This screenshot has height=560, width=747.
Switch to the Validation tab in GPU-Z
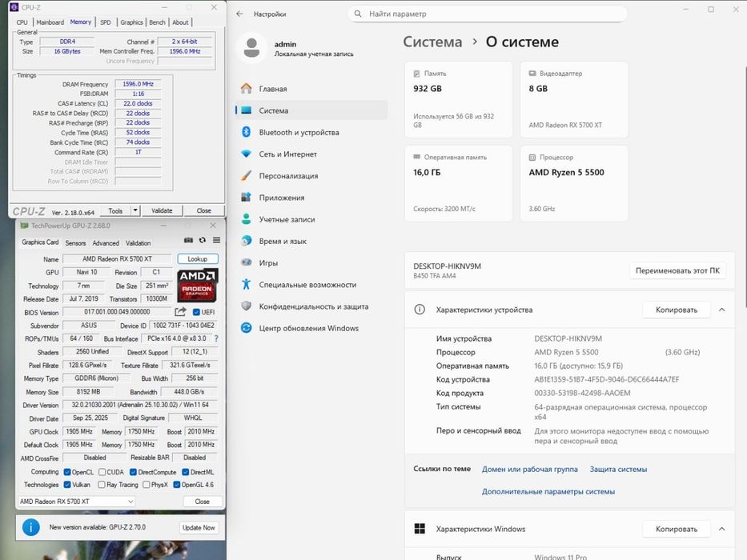139,243
